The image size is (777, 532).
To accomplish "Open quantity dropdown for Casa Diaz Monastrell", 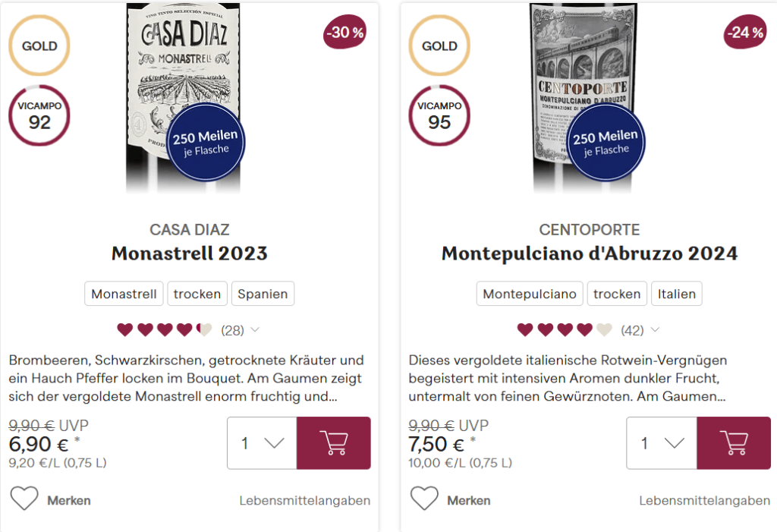I will 262,443.
